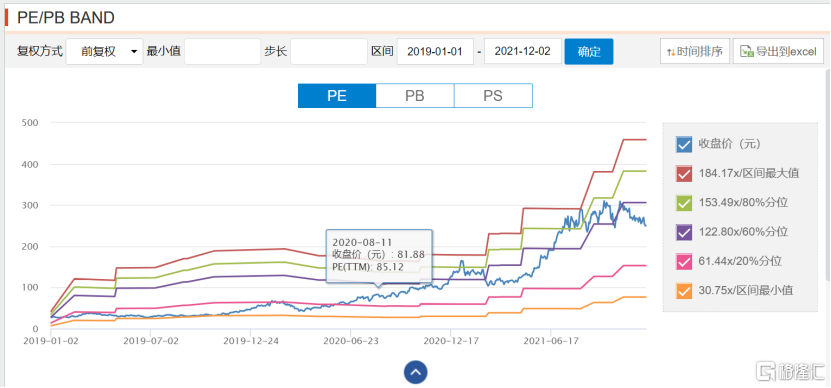Click the 收盘价（元）legend label
This screenshot has width=831, height=388.
coord(730,144)
